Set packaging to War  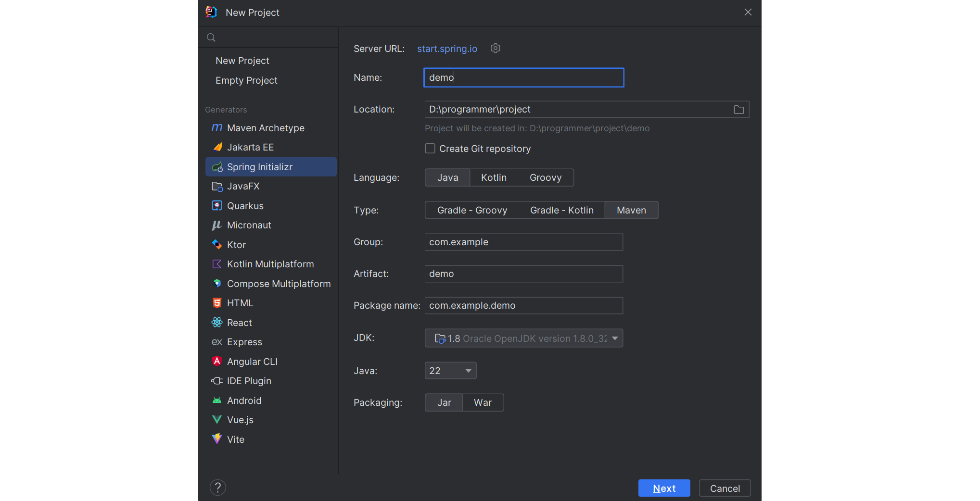click(x=483, y=402)
